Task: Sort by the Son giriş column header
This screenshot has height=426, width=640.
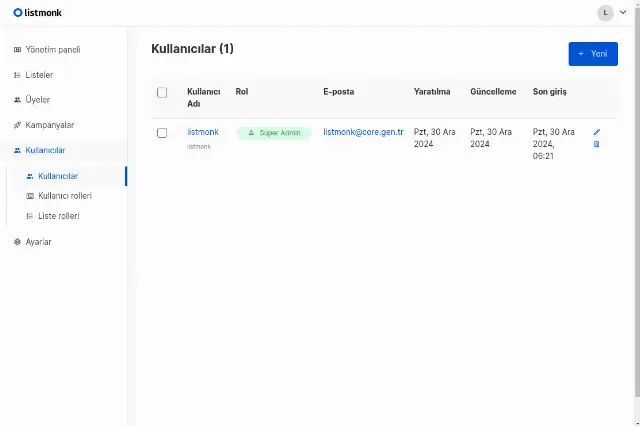Action: [x=549, y=92]
